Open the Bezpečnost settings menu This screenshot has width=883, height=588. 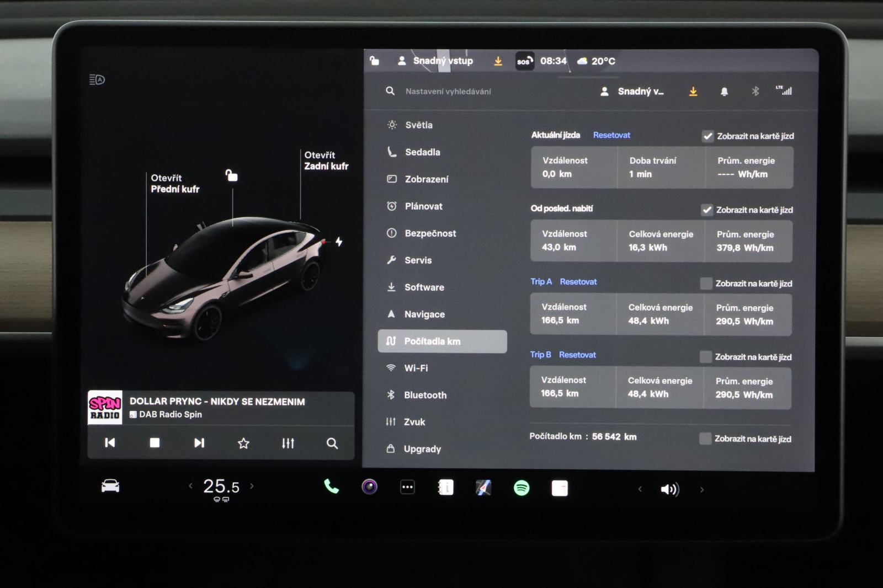[430, 233]
